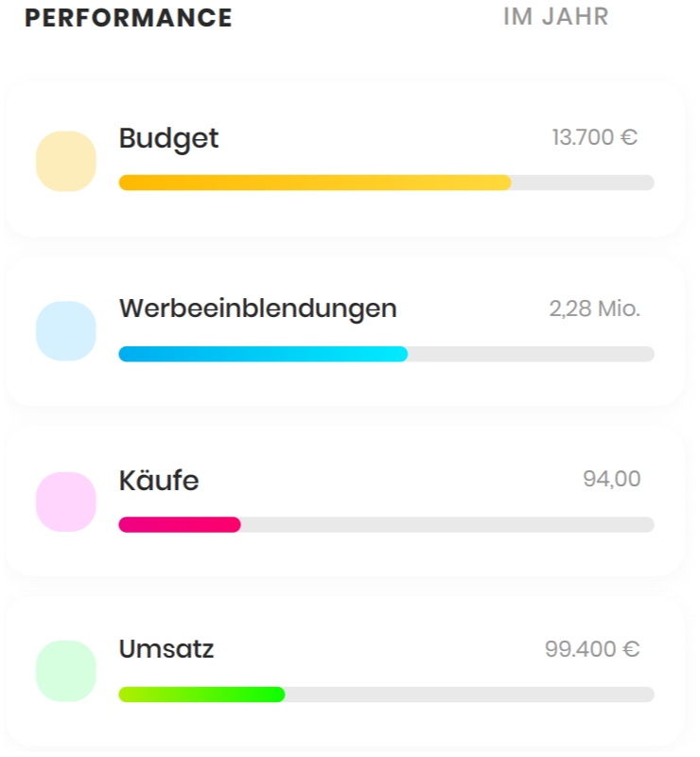Image resolution: width=700 pixels, height=757 pixels.
Task: Click the 99.400 € revenue value
Action: click(x=592, y=649)
